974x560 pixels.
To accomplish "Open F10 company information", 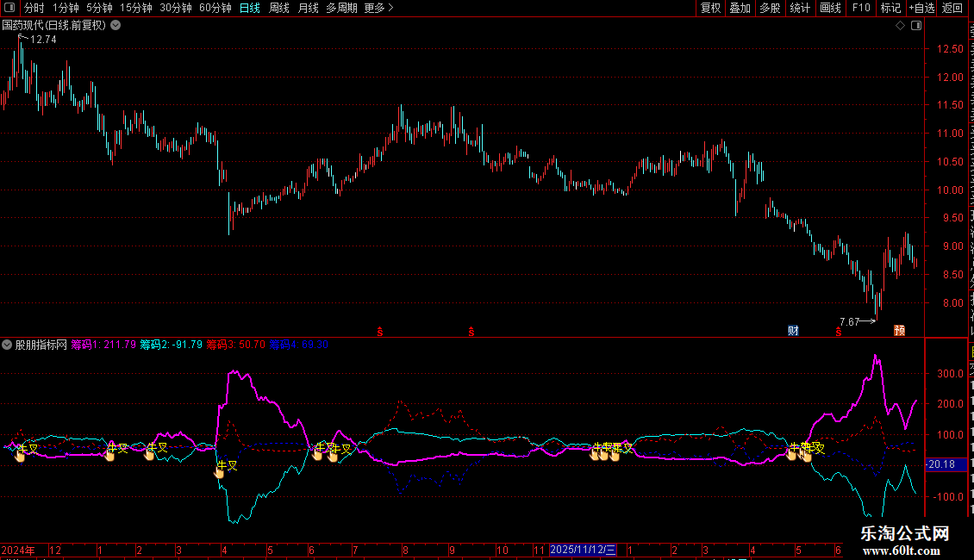I will pos(861,8).
